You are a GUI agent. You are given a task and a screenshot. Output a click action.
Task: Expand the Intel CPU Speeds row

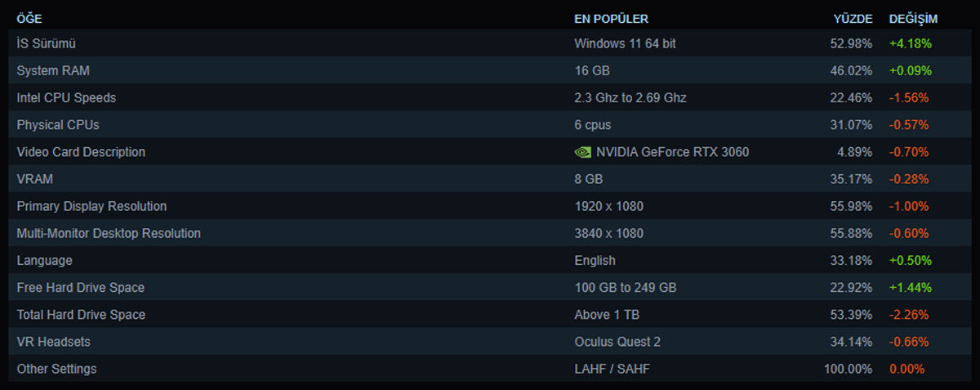click(x=489, y=97)
